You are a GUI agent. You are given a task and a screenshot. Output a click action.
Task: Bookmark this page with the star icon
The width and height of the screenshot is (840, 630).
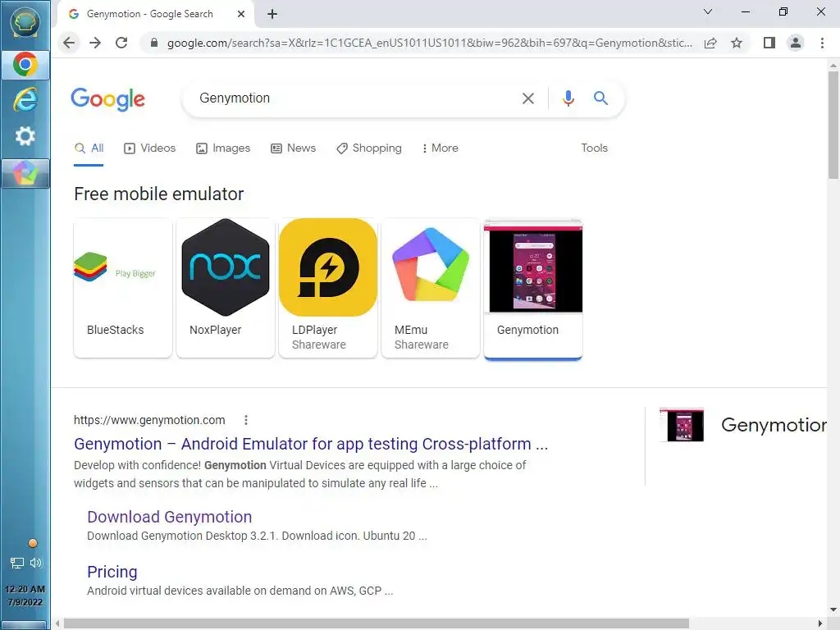click(x=737, y=43)
